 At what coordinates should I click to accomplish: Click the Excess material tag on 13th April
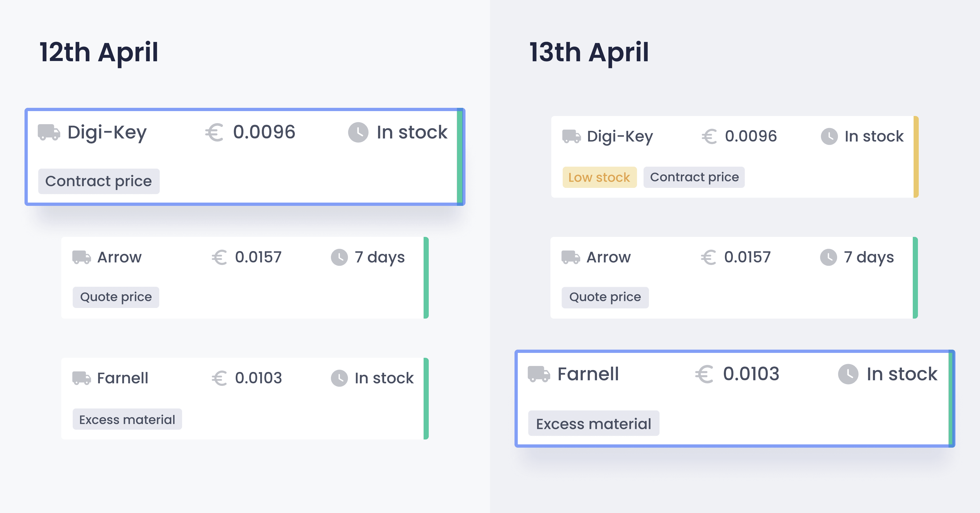point(593,423)
